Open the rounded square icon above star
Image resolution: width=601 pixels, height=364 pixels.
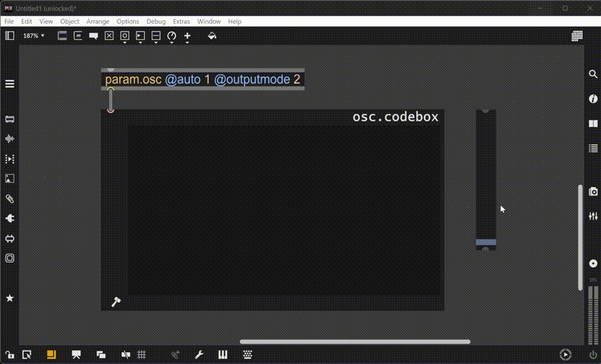point(9,258)
